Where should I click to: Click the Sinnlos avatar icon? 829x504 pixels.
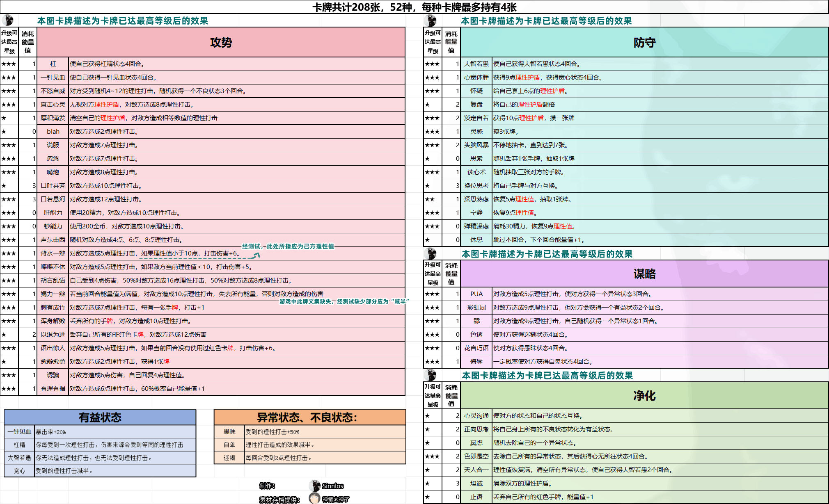[x=314, y=486]
